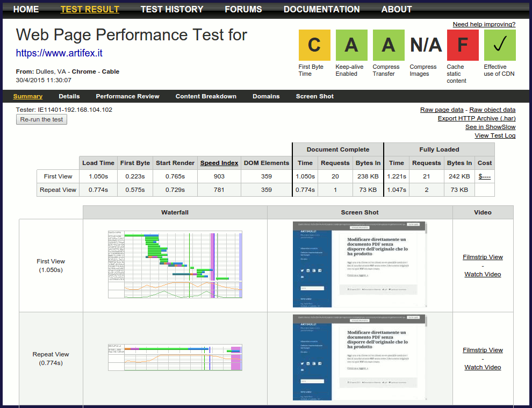Click the DOM Elements column header

tap(267, 163)
